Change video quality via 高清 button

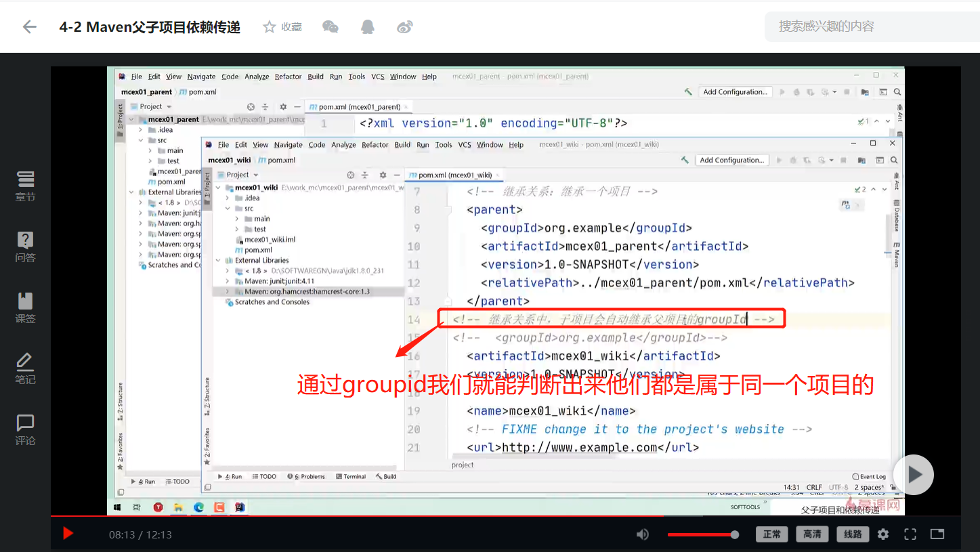812,534
